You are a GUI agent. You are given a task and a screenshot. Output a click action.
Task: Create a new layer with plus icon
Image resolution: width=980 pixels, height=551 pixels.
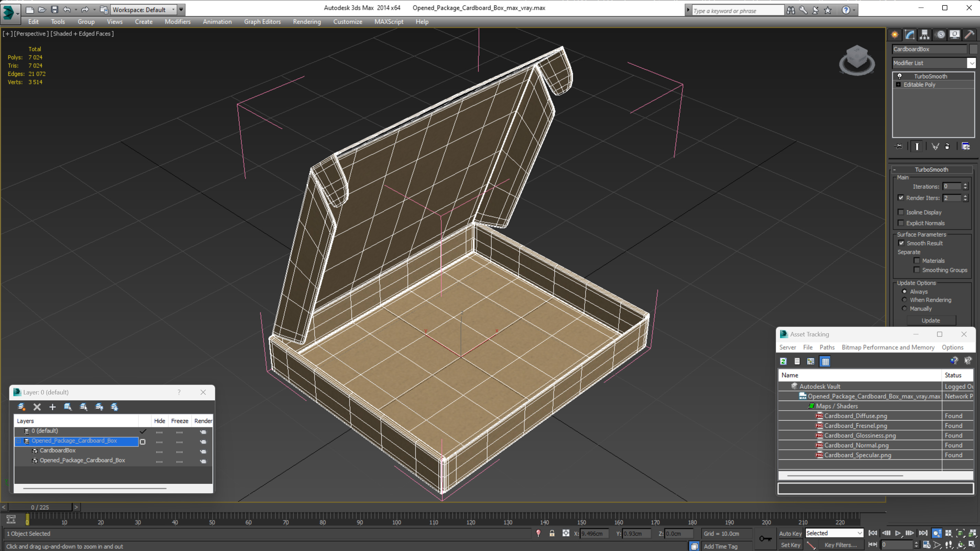coord(53,407)
